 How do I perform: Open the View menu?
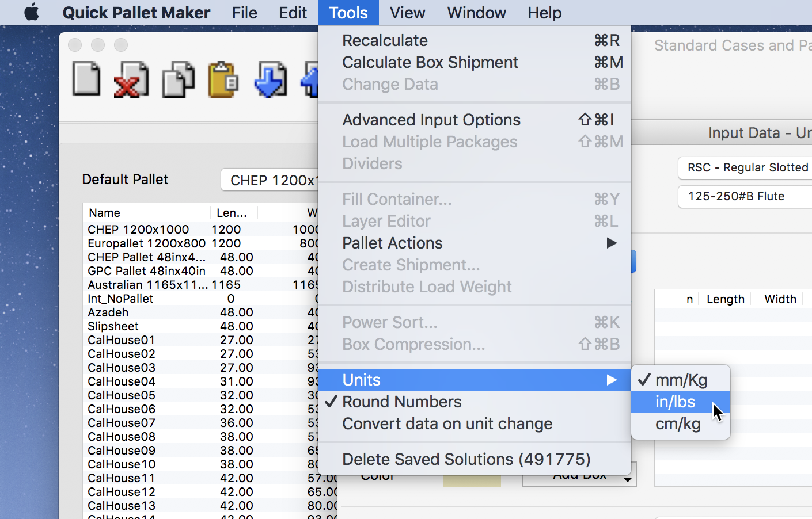click(x=408, y=13)
